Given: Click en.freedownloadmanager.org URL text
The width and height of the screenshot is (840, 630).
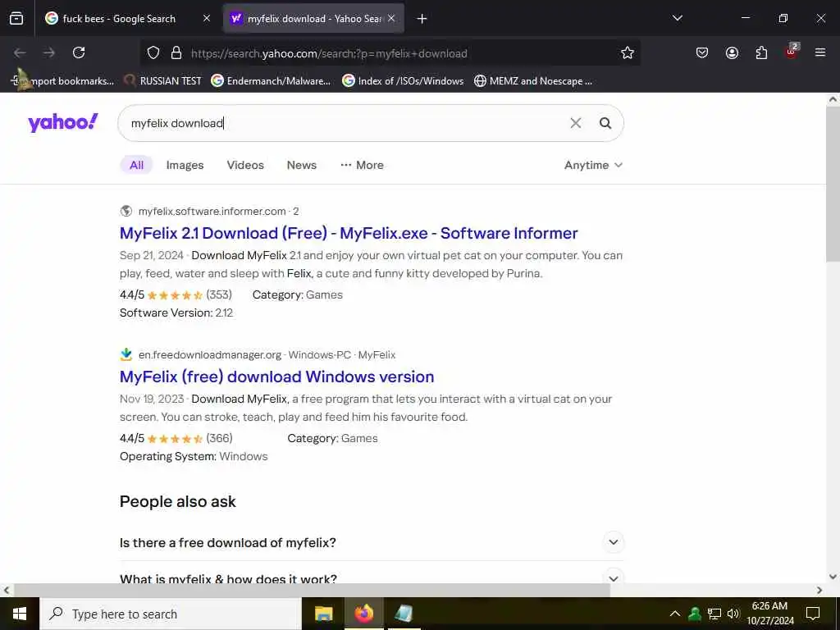Looking at the screenshot, I should click(210, 354).
